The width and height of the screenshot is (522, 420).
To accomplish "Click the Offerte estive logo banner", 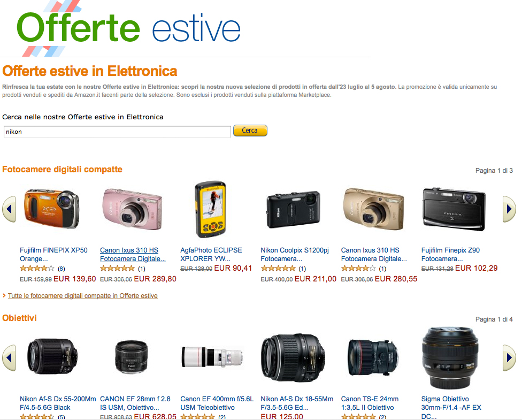I will (128, 28).
